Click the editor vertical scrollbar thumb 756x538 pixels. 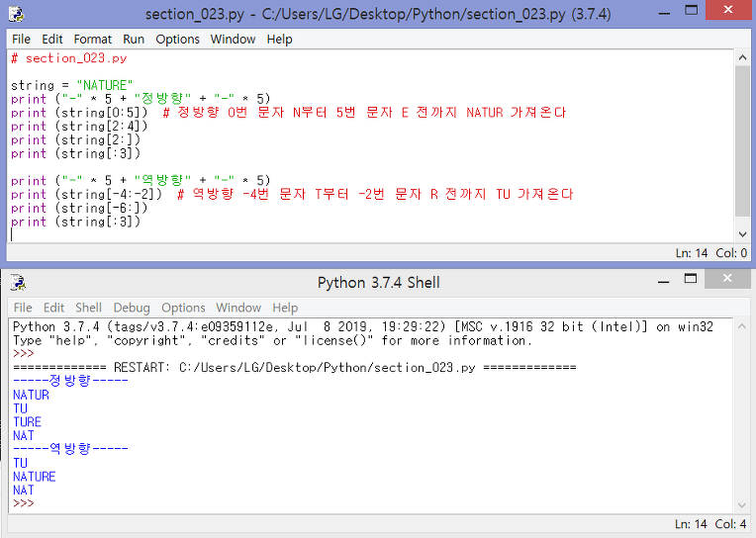click(x=742, y=141)
